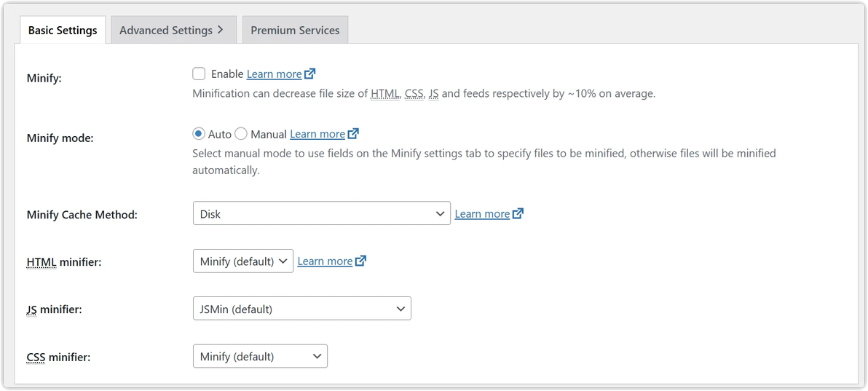Click the HTML abbreviation in Minify description
The height and width of the screenshot is (391, 868).
click(385, 94)
